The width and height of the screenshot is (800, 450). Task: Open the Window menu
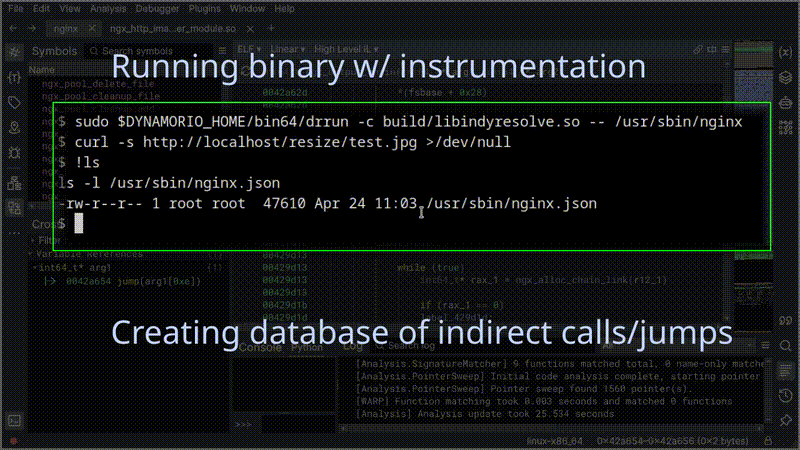click(x=247, y=9)
